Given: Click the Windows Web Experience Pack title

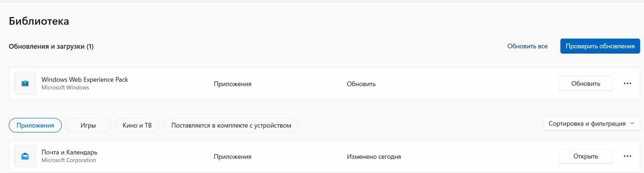Looking at the screenshot, I should click(x=85, y=80).
